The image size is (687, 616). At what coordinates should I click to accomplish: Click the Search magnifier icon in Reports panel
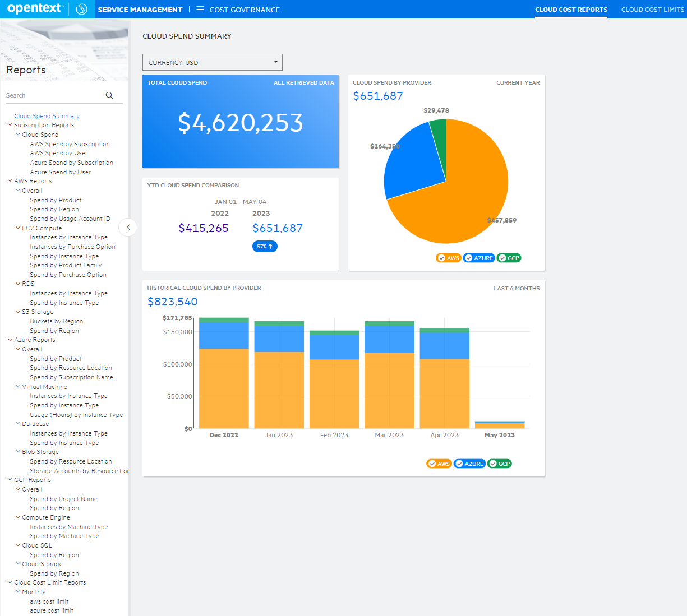tap(109, 95)
